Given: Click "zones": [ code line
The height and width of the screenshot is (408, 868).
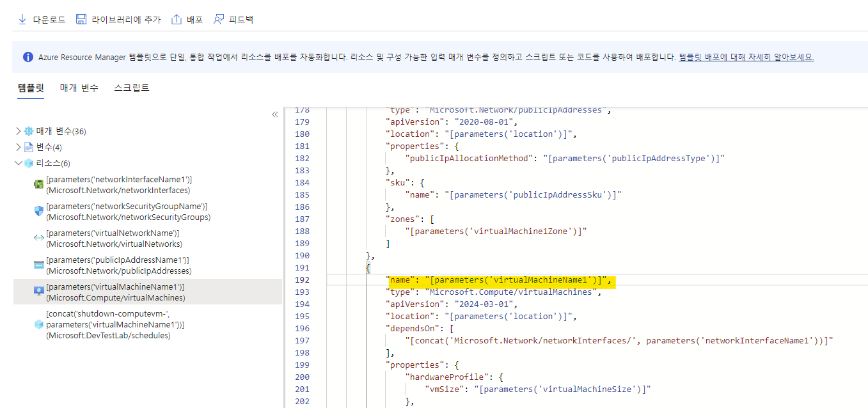Looking at the screenshot, I should click(x=409, y=219).
